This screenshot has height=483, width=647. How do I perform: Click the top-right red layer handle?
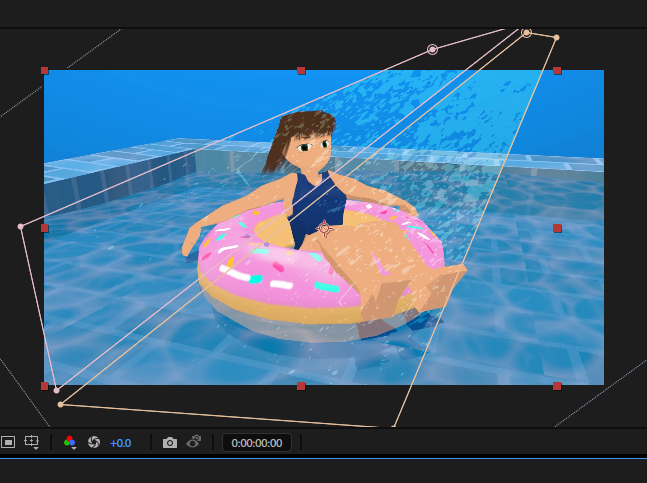[557, 71]
